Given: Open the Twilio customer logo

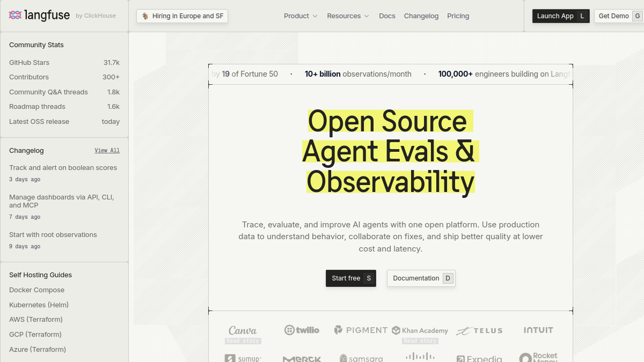Looking at the screenshot, I should coord(302,330).
